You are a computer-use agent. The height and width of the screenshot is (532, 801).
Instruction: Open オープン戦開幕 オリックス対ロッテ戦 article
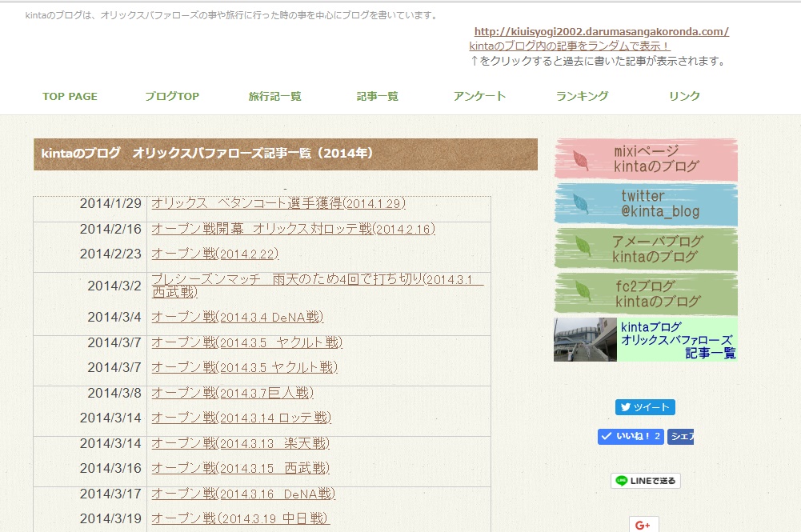point(293,229)
